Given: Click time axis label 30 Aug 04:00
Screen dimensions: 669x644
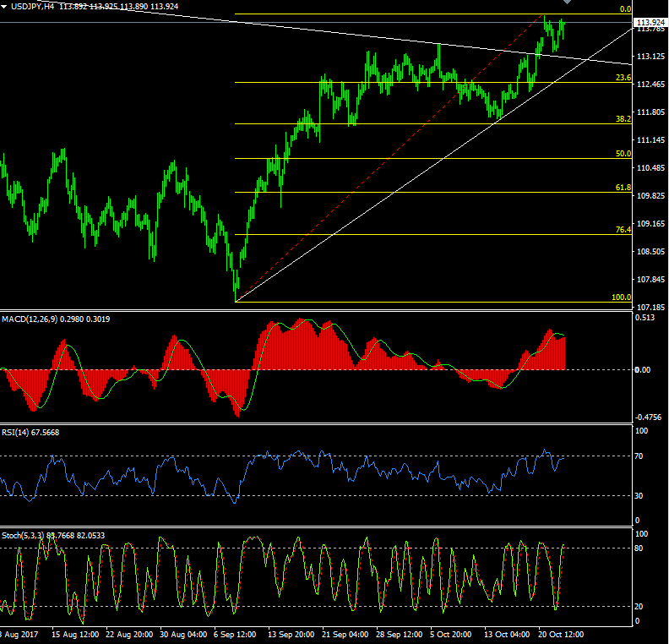Looking at the screenshot, I should coord(183,634).
